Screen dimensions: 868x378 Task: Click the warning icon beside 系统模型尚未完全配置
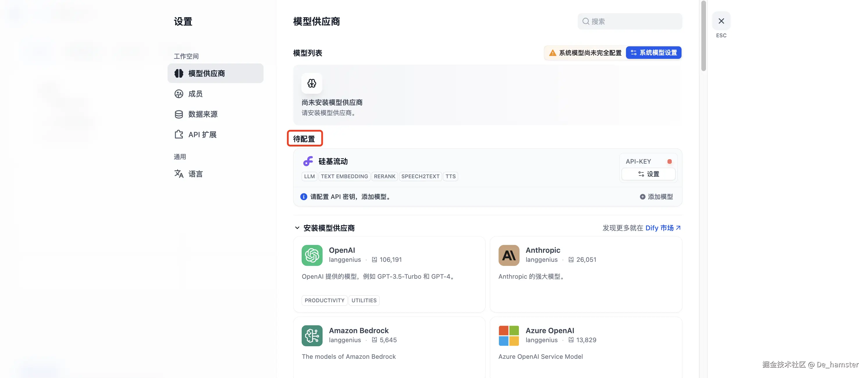[x=552, y=53]
